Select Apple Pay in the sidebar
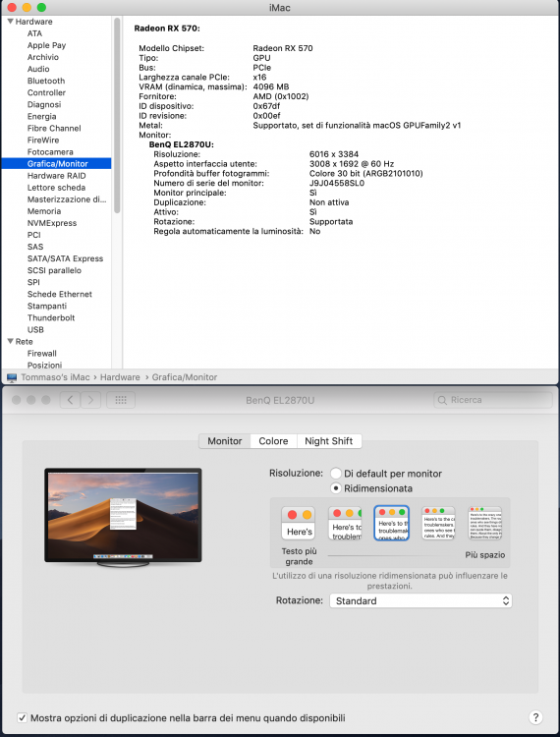This screenshot has width=560, height=737. click(x=46, y=45)
